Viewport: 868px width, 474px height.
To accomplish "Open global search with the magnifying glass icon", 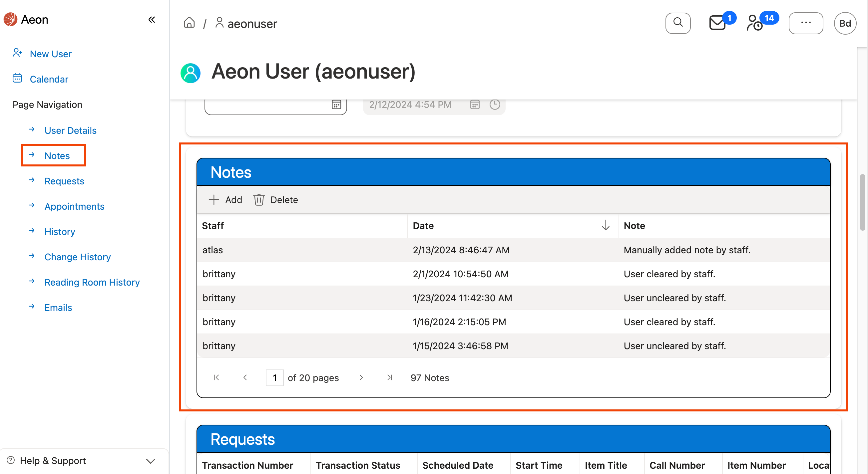I will point(678,23).
